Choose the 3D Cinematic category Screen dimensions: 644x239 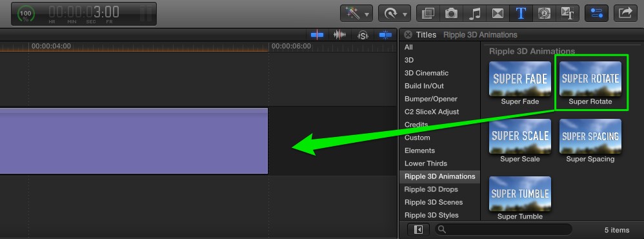pyautogui.click(x=427, y=73)
